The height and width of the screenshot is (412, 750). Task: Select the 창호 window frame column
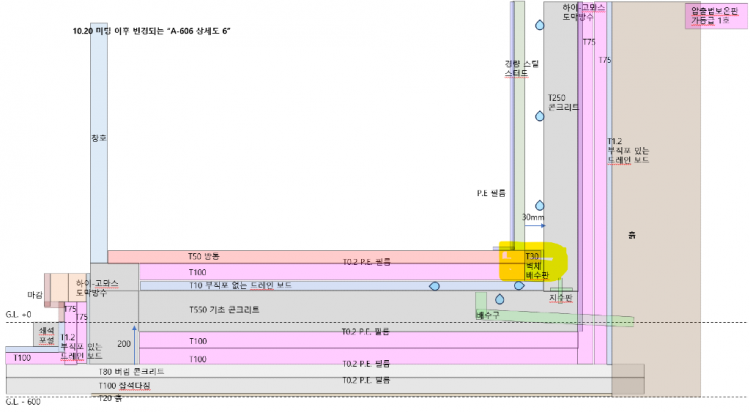[98, 140]
